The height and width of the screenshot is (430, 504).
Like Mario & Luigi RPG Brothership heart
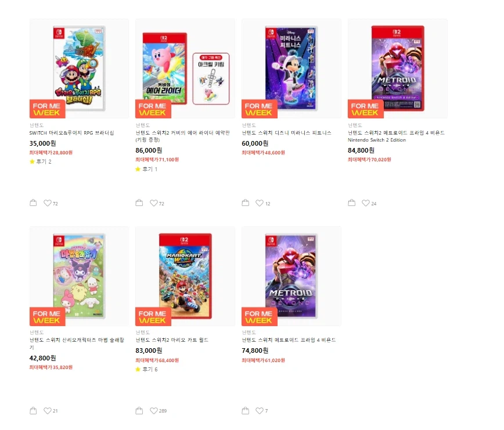[48, 203]
